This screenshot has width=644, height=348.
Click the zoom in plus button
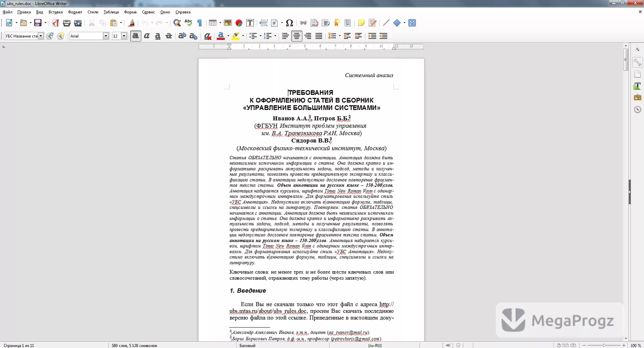tap(624, 345)
